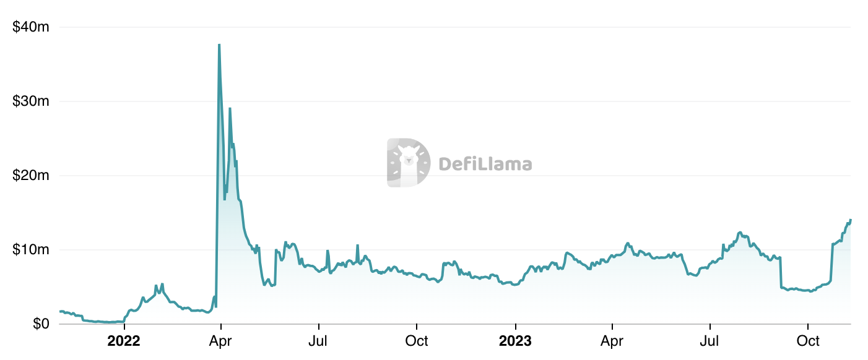Click the Oct label before 2023

(x=417, y=341)
